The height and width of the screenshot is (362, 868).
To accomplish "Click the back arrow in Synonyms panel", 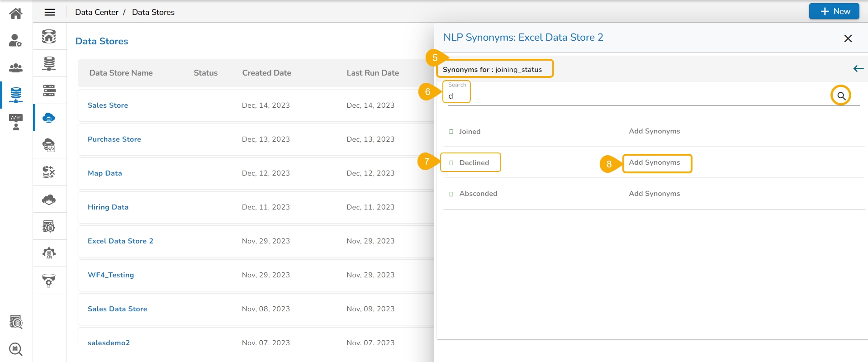I will coord(858,69).
